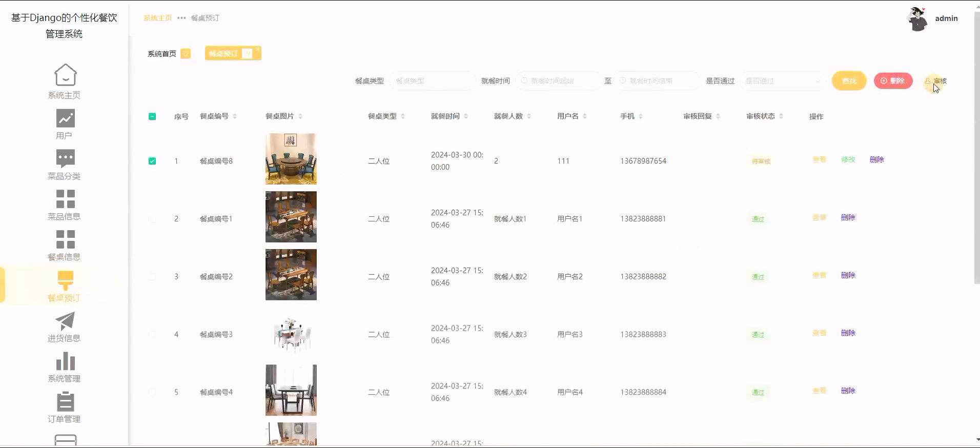Viewport: 980px width, 448px height.
Task: Focus the 就餐时间起始 date input
Action: [558, 81]
